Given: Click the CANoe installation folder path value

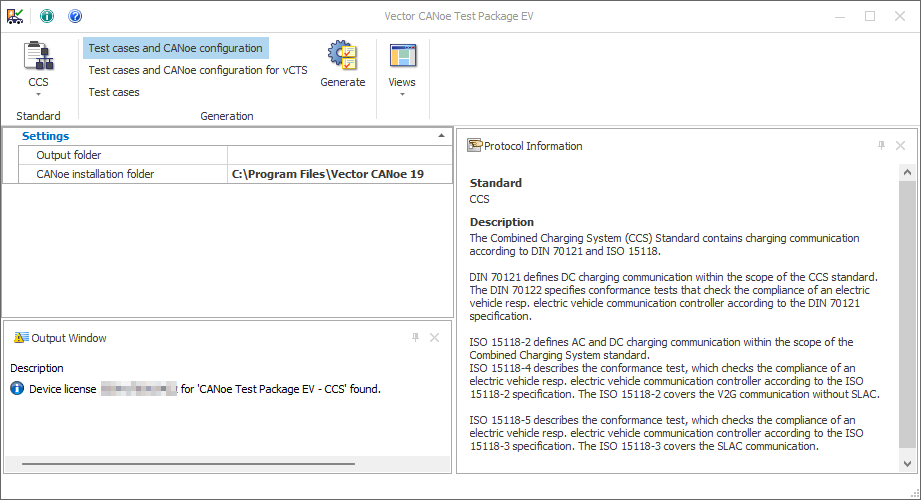Looking at the screenshot, I should click(x=328, y=174).
